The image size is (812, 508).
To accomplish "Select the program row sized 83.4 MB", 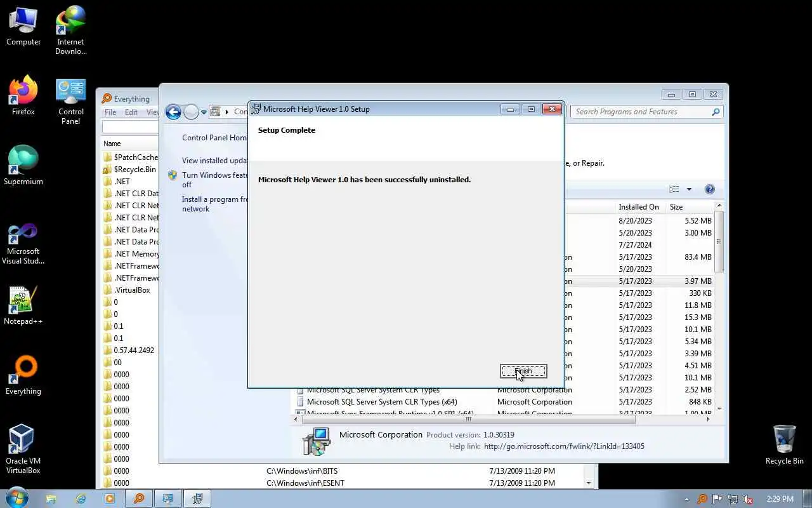I will click(639, 257).
